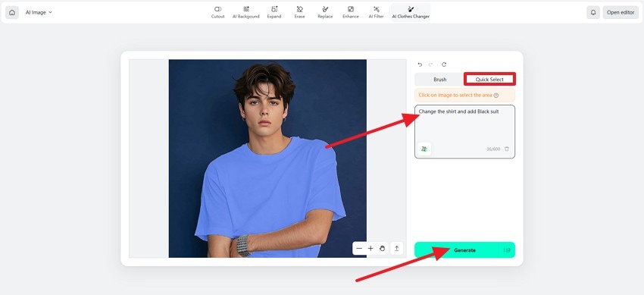This screenshot has height=295, width=644.
Task: Go to the home page icon
Action: [x=12, y=12]
